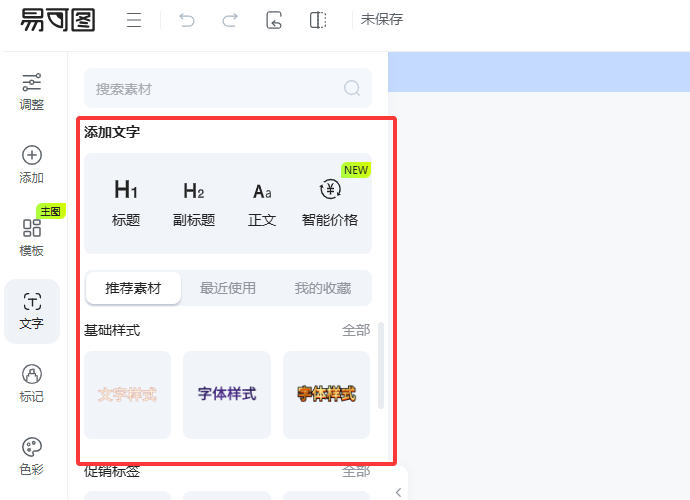
Task: Open the 模板 templates sidebar tool
Action: [x=32, y=238]
